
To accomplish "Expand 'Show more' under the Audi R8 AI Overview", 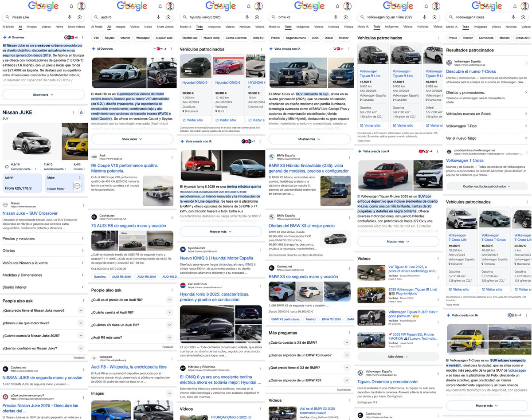I will (132, 139).
